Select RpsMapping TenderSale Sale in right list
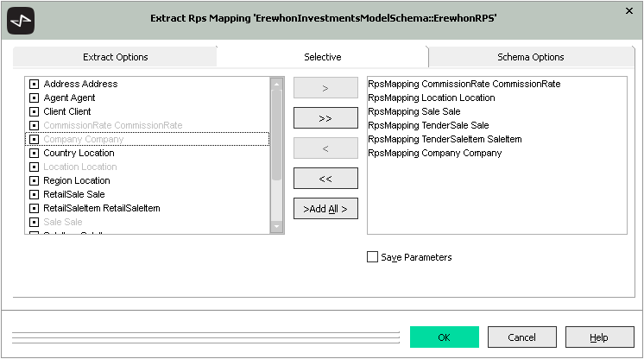Viewport: 644px width, 359px height. click(x=428, y=125)
